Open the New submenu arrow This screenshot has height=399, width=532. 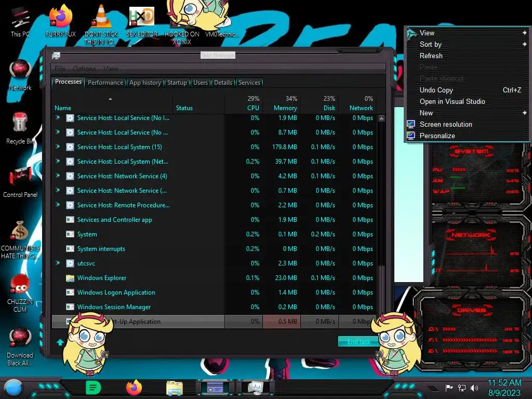(x=525, y=113)
